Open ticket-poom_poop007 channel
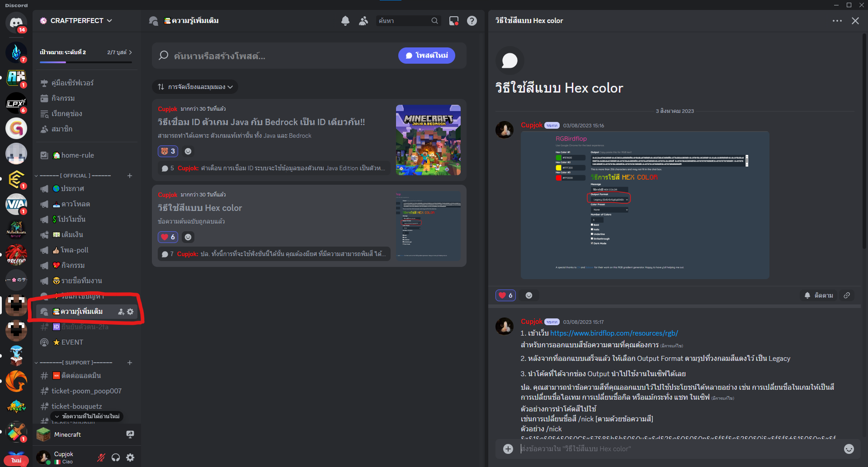The image size is (868, 467). 87,391
